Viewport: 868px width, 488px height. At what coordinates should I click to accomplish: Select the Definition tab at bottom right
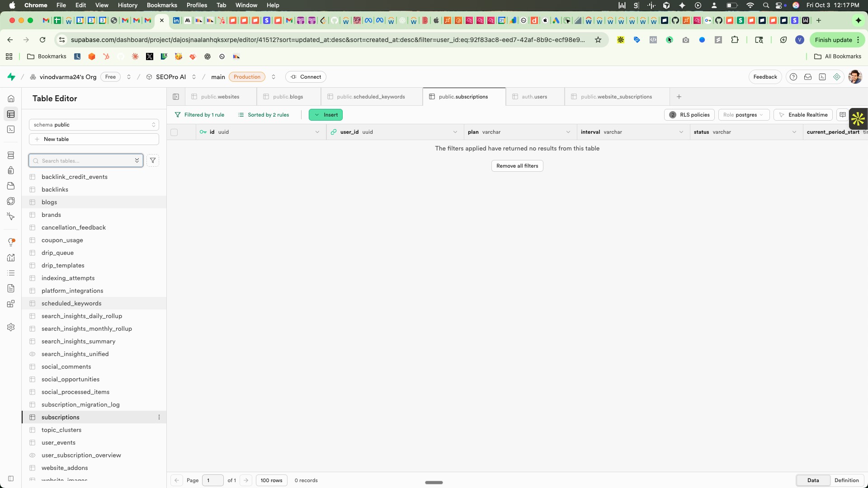(846, 480)
